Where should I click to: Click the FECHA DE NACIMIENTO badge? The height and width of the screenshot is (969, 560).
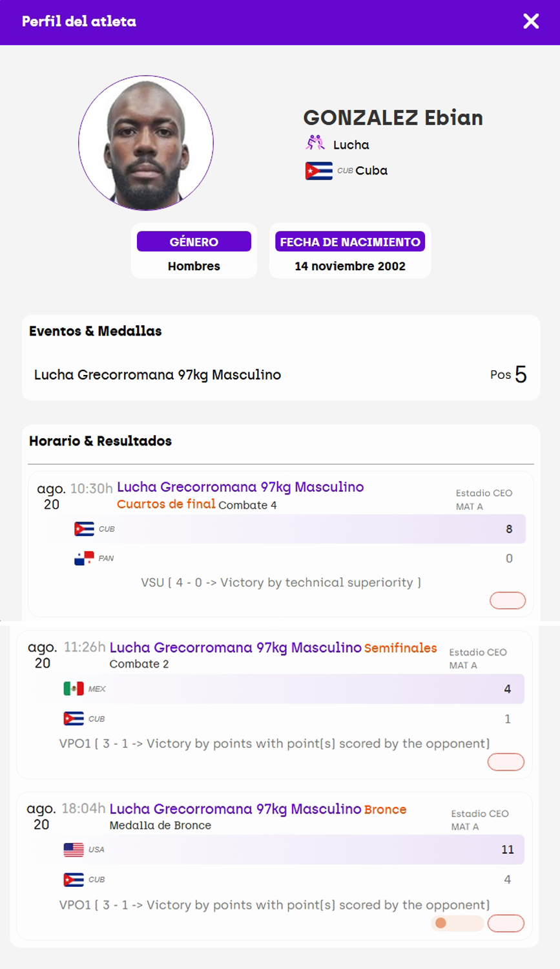click(350, 241)
